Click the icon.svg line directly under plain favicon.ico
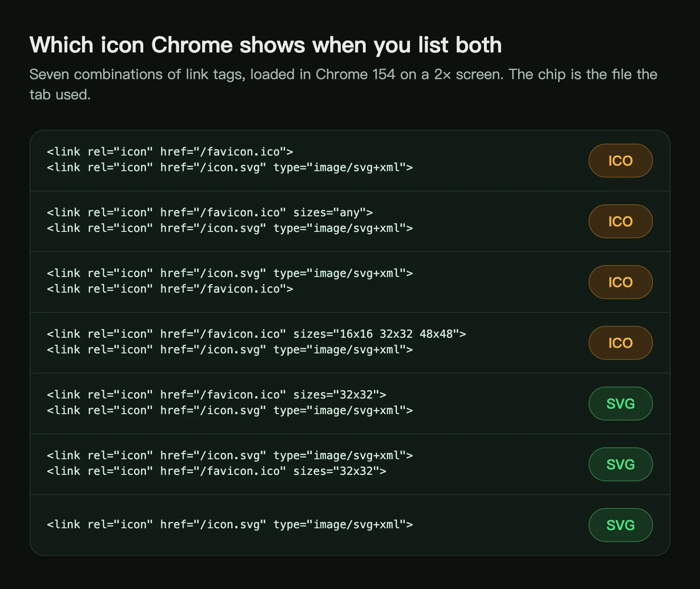The width and height of the screenshot is (700, 589). coord(230,167)
